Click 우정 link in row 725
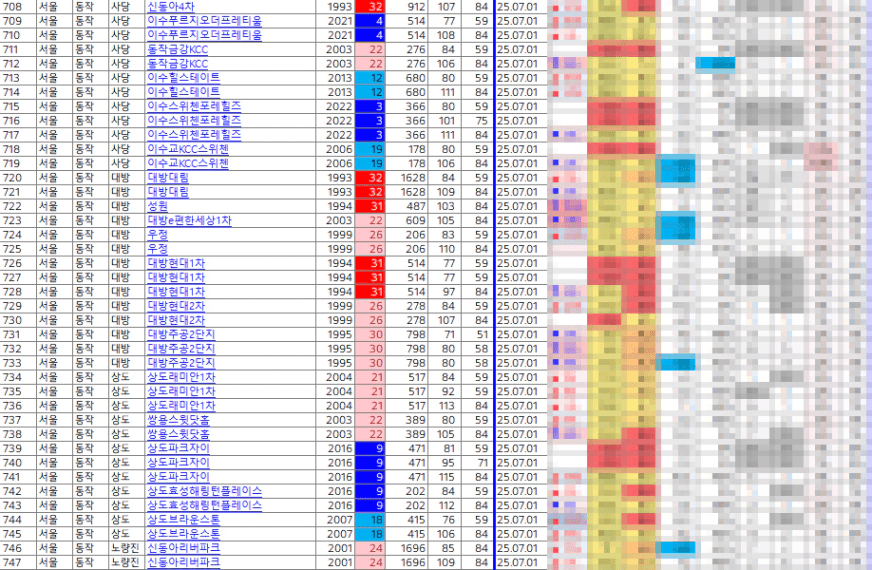This screenshot has height=570, width=872. click(x=157, y=249)
